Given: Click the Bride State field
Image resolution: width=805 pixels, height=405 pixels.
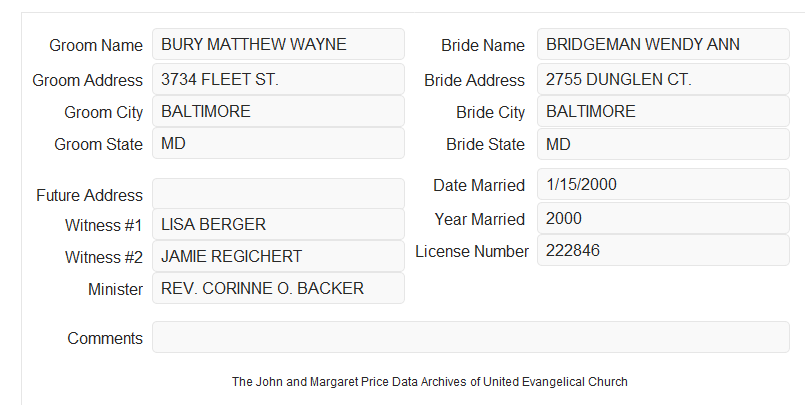Looking at the screenshot, I should pyautogui.click(x=663, y=144).
